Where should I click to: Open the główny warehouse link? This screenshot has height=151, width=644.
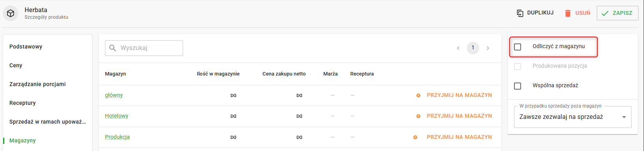[x=114, y=95]
